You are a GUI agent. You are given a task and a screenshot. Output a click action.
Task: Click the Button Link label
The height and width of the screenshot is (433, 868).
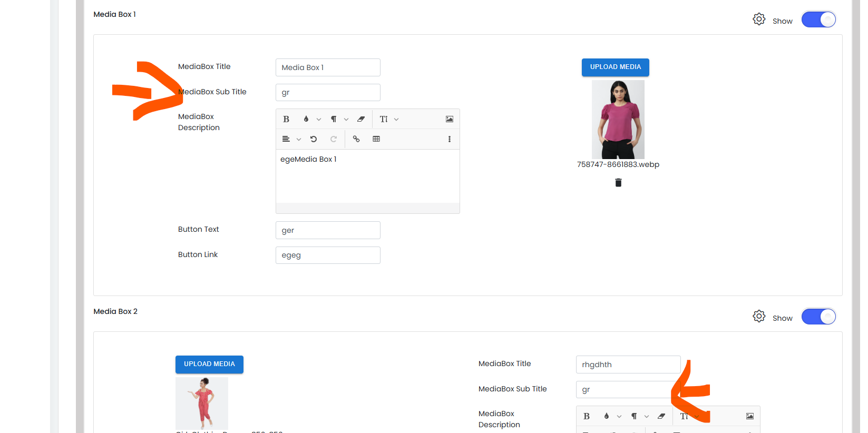198,254
